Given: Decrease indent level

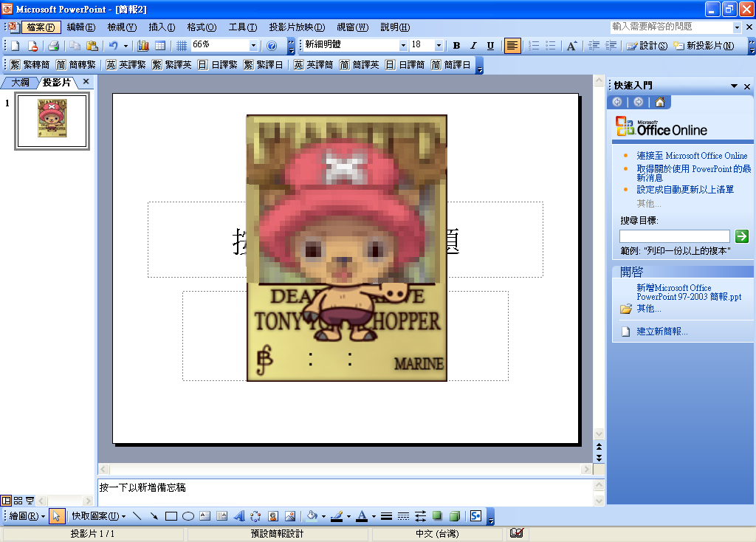Looking at the screenshot, I should click(x=594, y=46).
